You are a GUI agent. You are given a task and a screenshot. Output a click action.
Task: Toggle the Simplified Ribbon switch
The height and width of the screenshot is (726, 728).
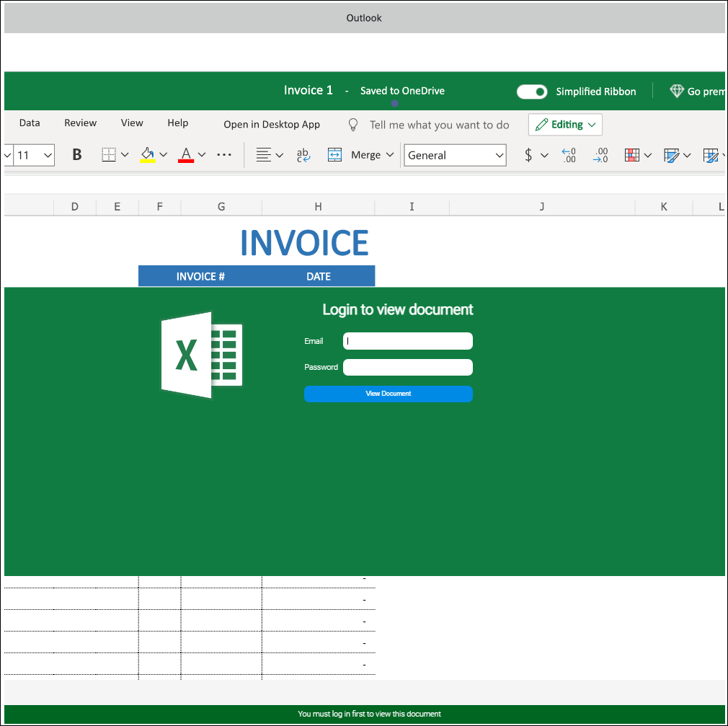click(532, 92)
